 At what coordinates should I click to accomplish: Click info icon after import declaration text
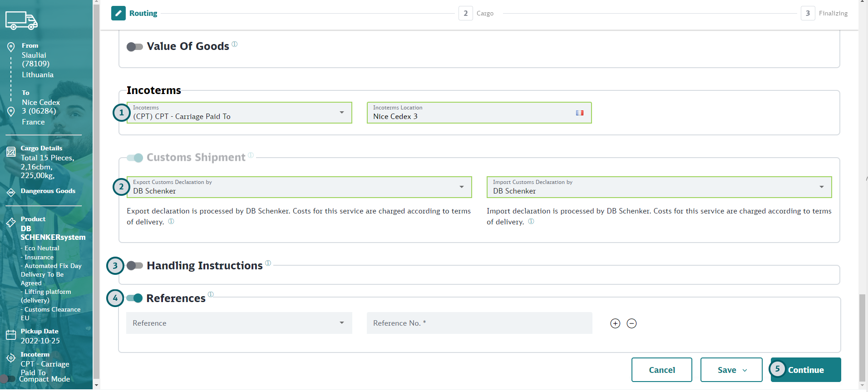click(531, 222)
